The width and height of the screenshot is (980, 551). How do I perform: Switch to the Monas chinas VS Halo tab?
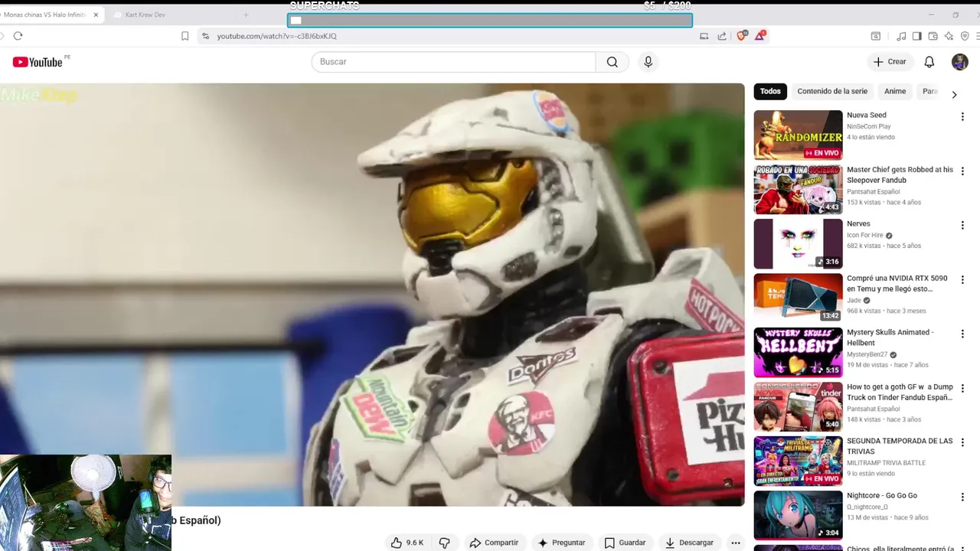tap(46, 15)
